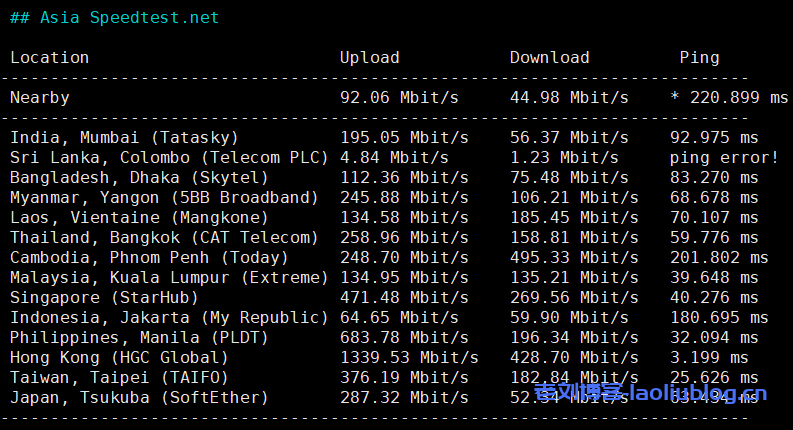The width and height of the screenshot is (793, 430).
Task: Click the Upload column header
Action: 369,58
